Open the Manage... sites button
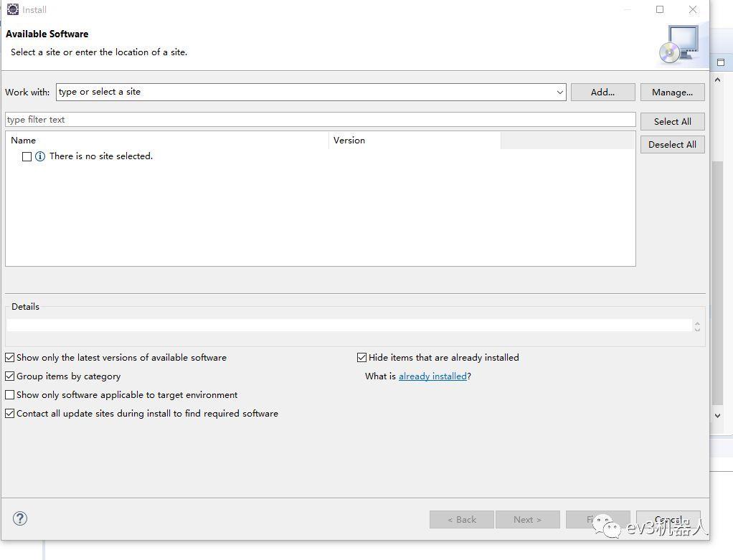This screenshot has width=733, height=560. (x=672, y=92)
